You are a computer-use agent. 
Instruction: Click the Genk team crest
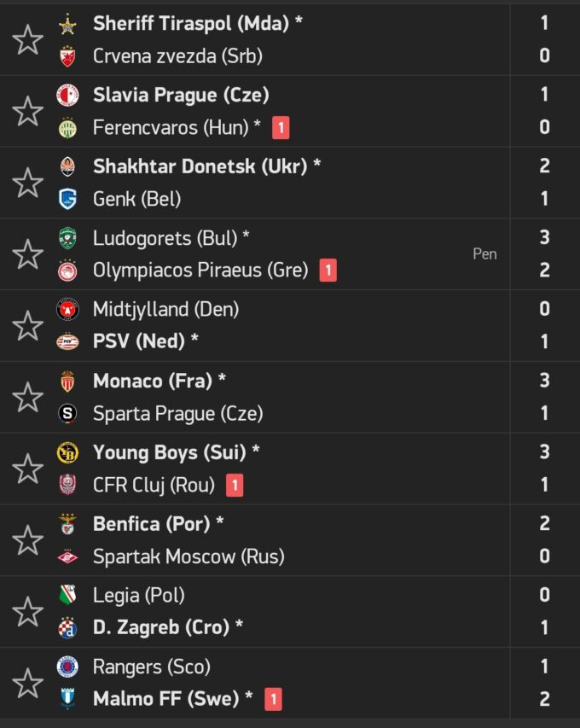[x=67, y=200]
